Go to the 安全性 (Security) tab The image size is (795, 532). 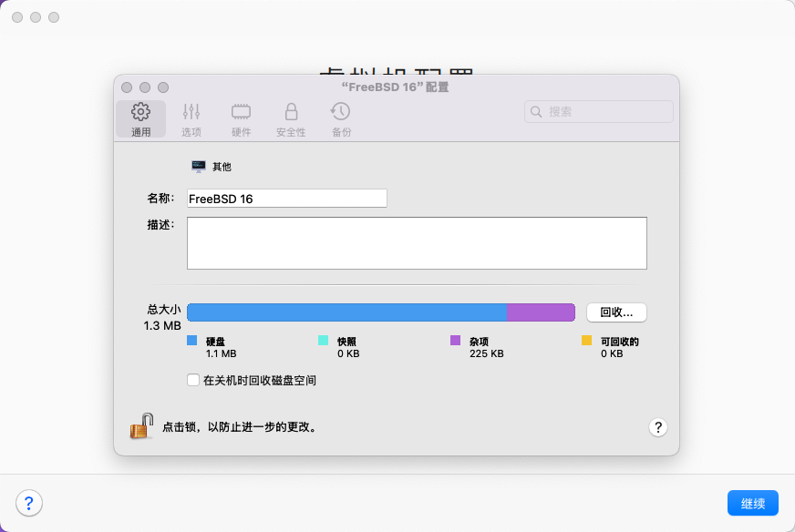click(291, 119)
